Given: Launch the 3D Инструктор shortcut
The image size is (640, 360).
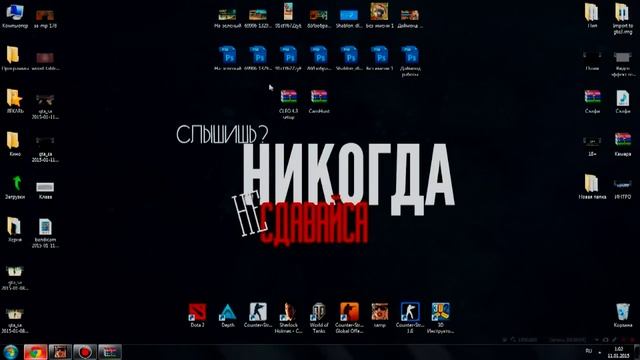Looking at the screenshot, I should click(440, 318).
